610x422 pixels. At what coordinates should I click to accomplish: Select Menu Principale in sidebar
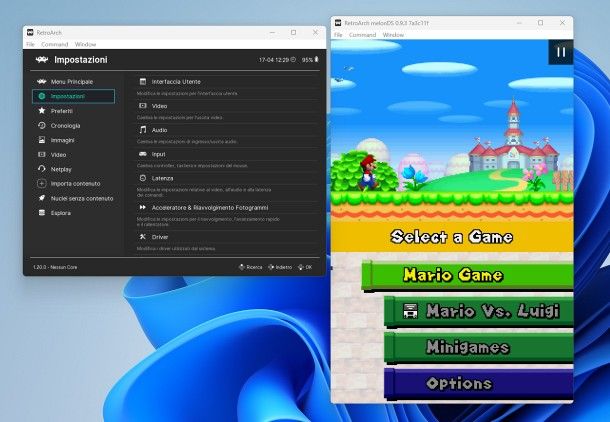[74, 82]
